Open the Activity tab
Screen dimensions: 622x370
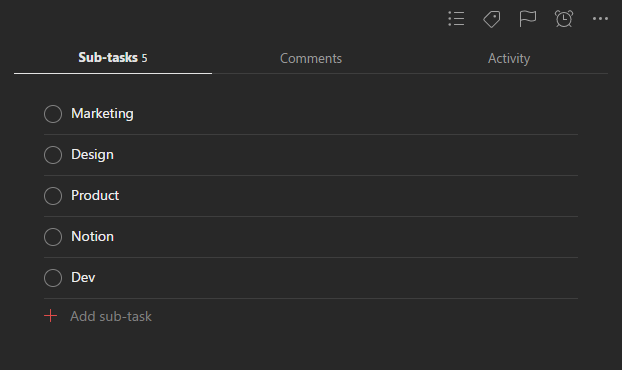click(509, 59)
